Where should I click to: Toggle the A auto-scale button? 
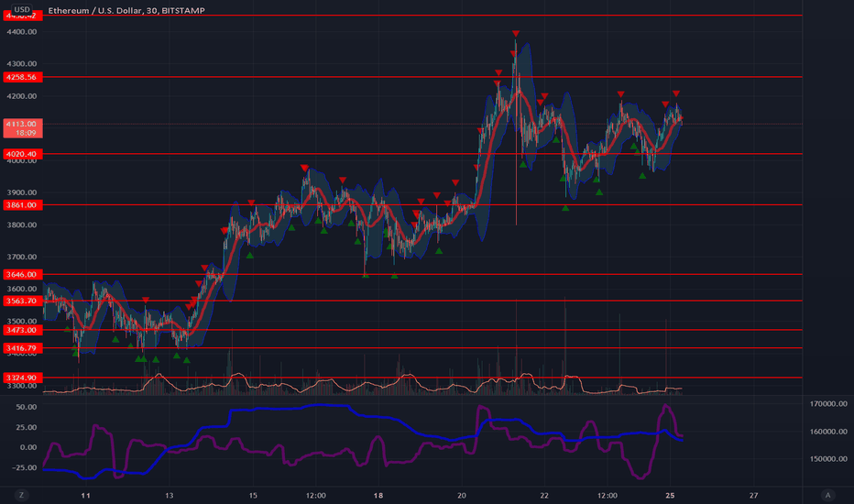click(x=827, y=495)
